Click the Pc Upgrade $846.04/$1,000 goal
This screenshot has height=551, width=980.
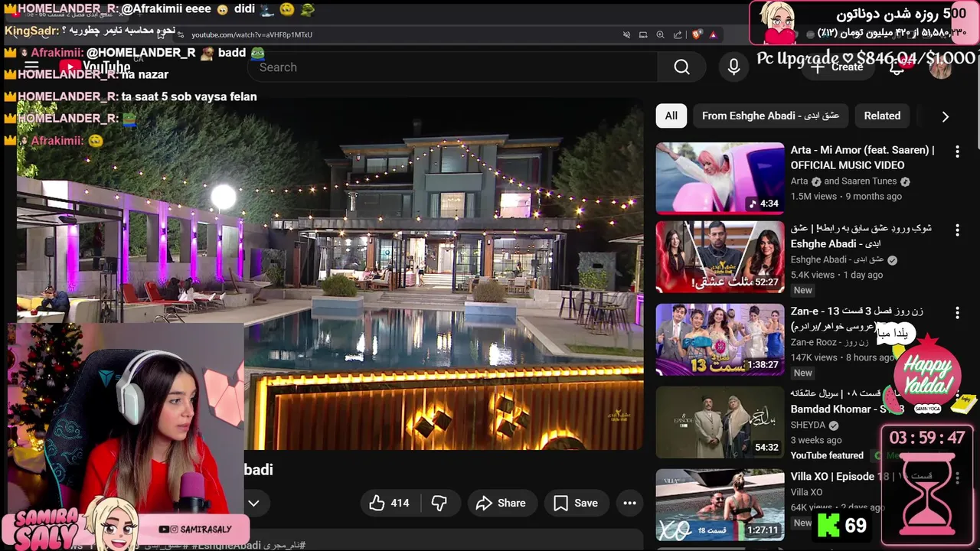click(x=866, y=57)
